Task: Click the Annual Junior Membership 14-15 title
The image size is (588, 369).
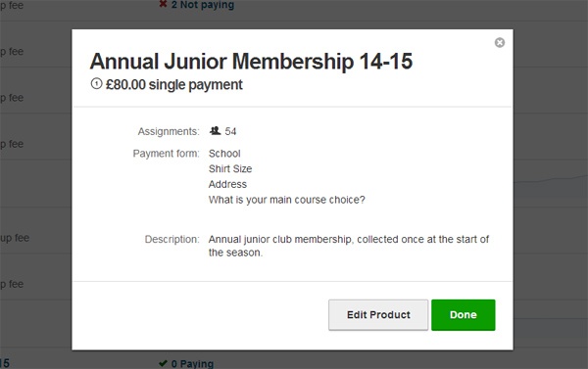Action: click(251, 61)
